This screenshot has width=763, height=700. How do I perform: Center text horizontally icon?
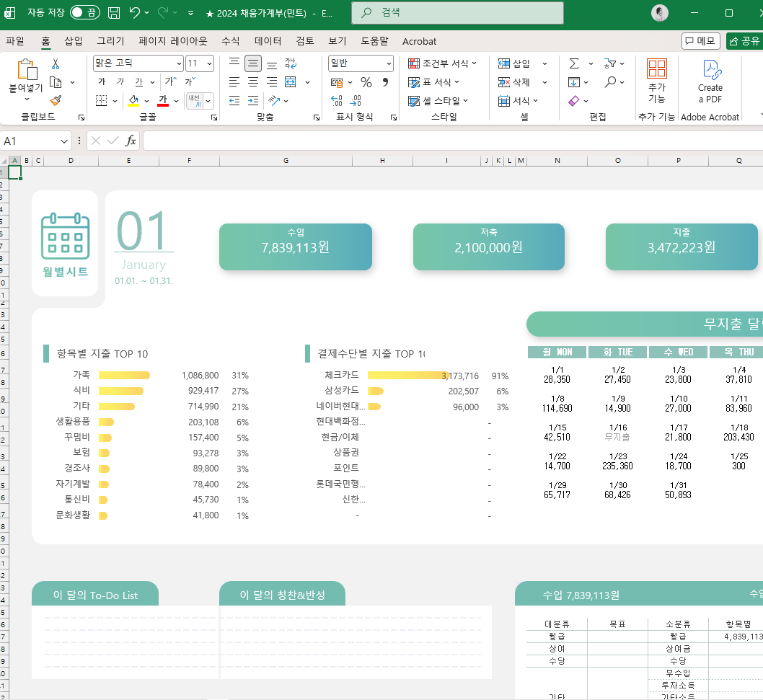(x=253, y=81)
